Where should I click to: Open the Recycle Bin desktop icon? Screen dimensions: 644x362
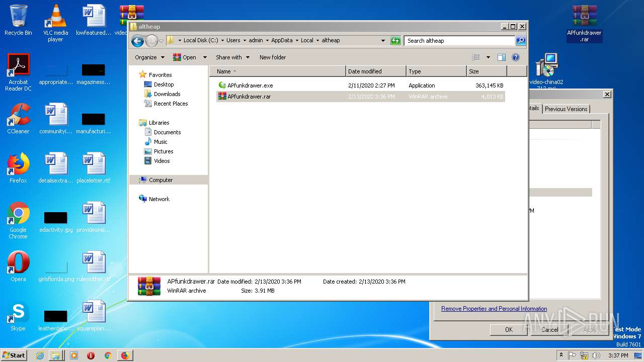[18, 20]
